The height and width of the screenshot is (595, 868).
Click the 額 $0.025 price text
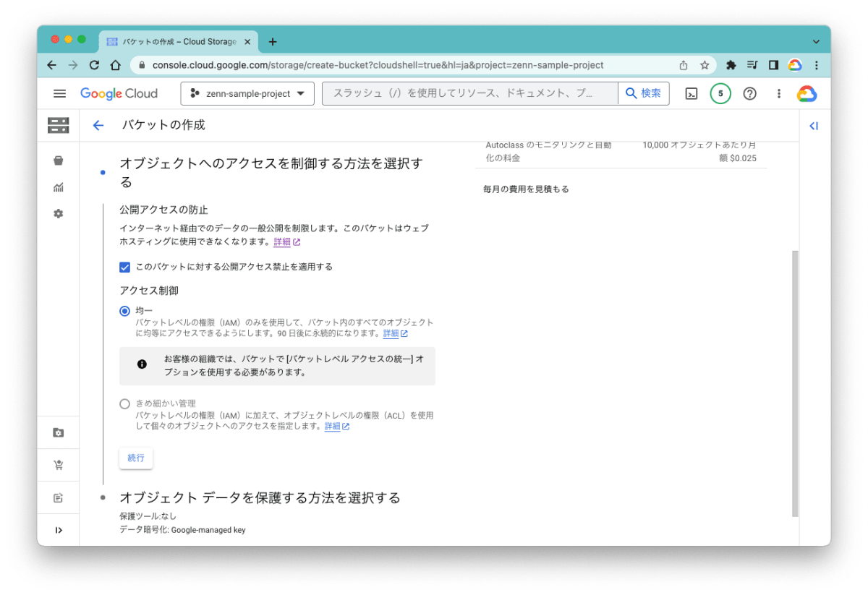pos(738,158)
